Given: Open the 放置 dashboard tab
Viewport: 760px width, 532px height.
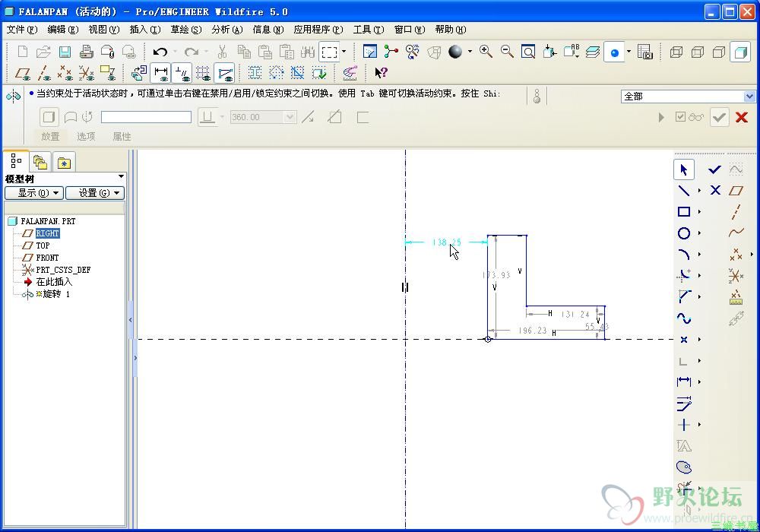Looking at the screenshot, I should [x=50, y=137].
